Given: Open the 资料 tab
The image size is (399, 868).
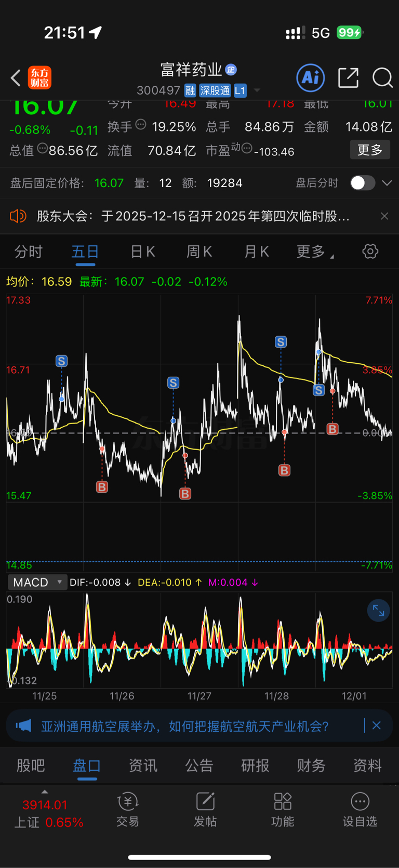Looking at the screenshot, I should point(367,766).
